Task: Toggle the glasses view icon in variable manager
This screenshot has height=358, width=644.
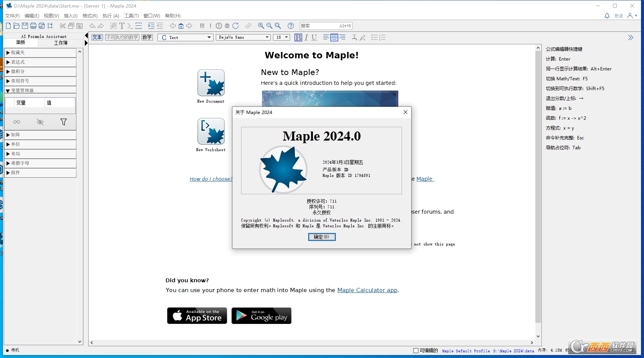Action: click(x=17, y=122)
